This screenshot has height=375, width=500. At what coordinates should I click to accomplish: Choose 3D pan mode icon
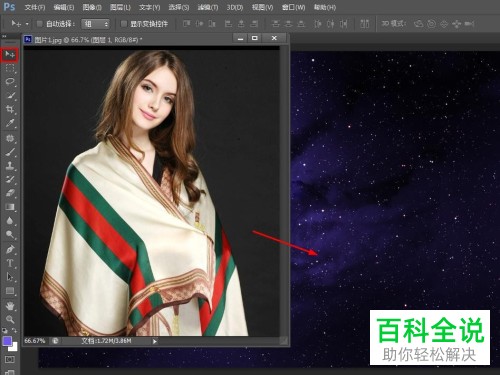[444, 24]
